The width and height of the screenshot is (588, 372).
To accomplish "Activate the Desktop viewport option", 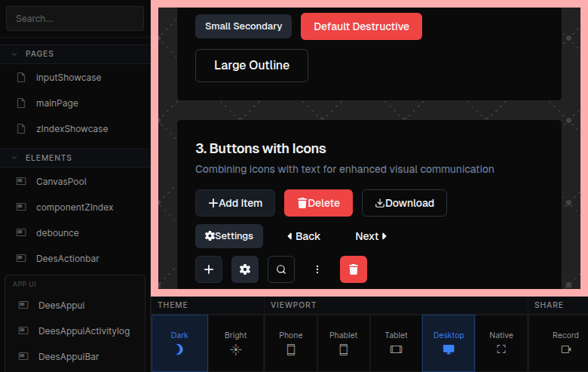I will [449, 343].
